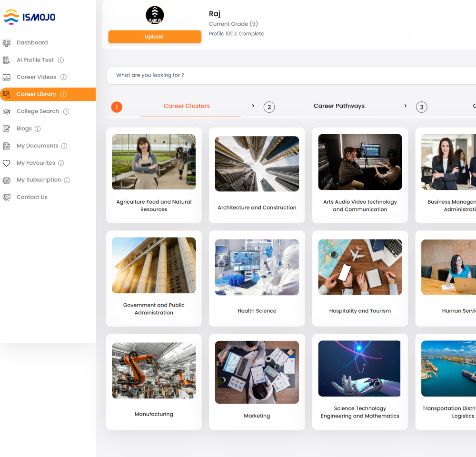Open College Search menu item

click(x=38, y=111)
